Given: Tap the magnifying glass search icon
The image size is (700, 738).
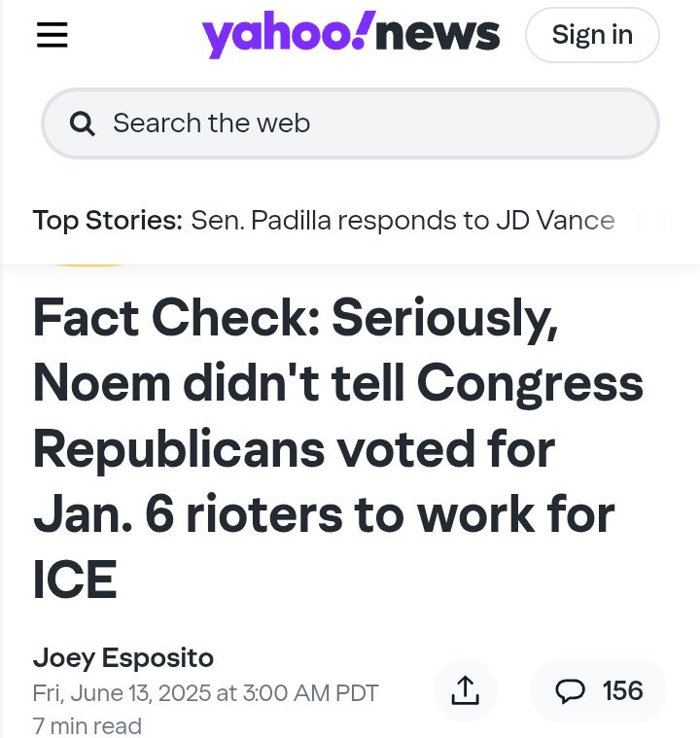Looking at the screenshot, I should pos(83,123).
